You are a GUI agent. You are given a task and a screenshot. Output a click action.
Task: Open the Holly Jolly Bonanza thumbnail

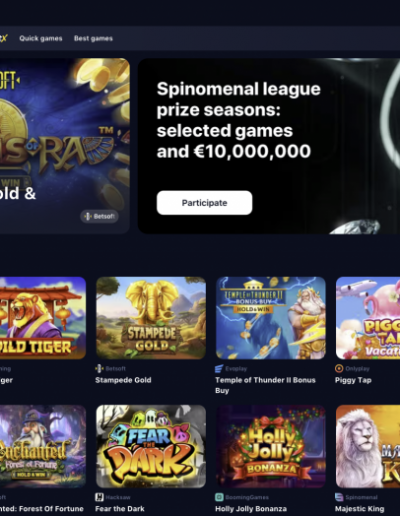(271, 446)
